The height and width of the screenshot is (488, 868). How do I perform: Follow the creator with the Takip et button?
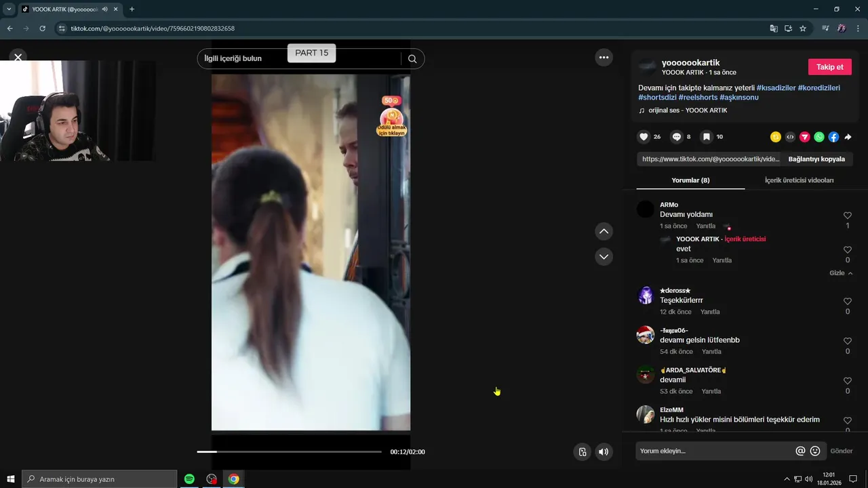point(829,67)
